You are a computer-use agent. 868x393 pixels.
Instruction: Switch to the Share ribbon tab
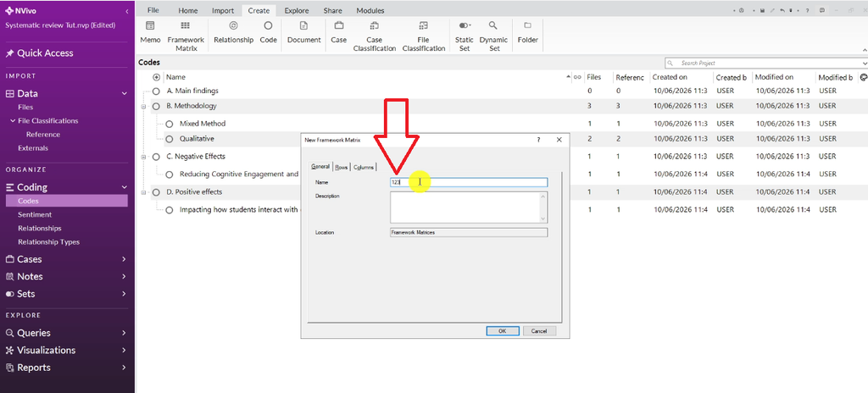[332, 10]
